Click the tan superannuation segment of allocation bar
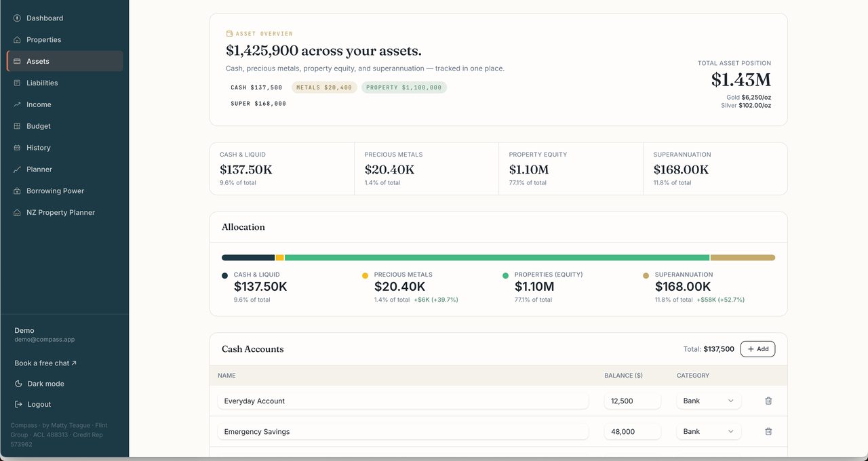Viewport: 868px width, 461px height. point(743,258)
